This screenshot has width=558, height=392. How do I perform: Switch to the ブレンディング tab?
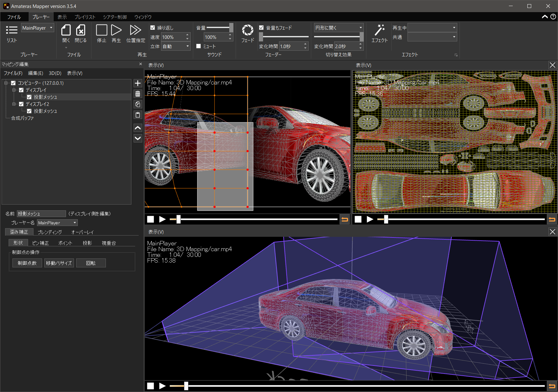click(49, 232)
